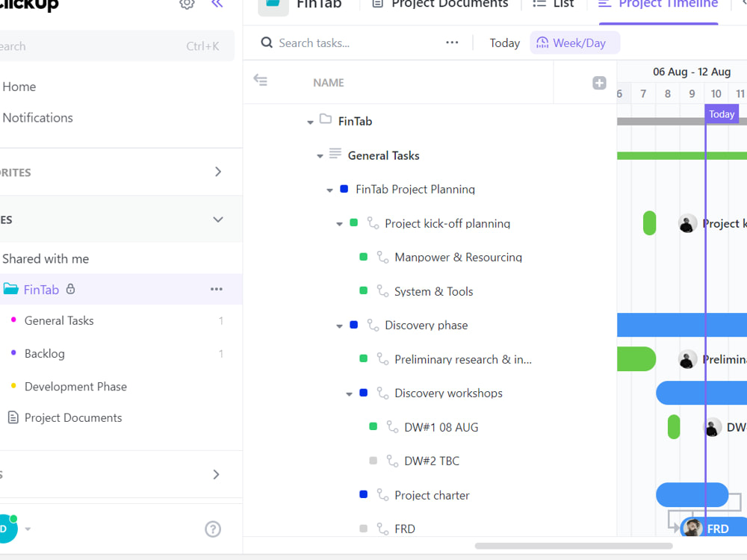Click the green status square of DW#1 08 AUG

pos(373,426)
